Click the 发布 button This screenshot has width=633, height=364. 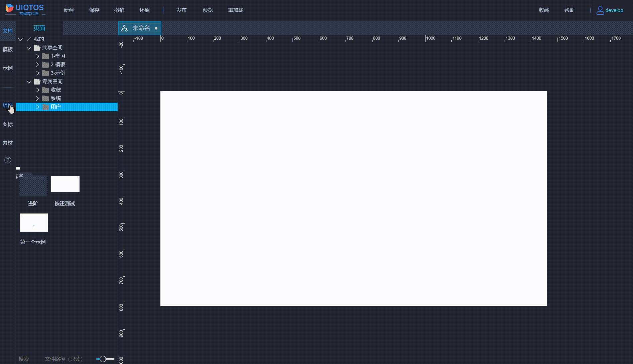(x=181, y=10)
